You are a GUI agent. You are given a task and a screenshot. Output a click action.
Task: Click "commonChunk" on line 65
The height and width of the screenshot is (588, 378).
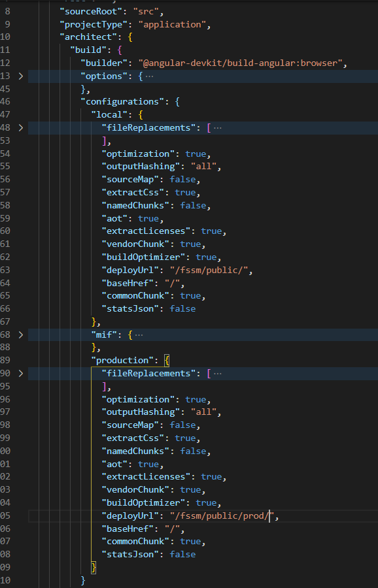[x=136, y=296]
